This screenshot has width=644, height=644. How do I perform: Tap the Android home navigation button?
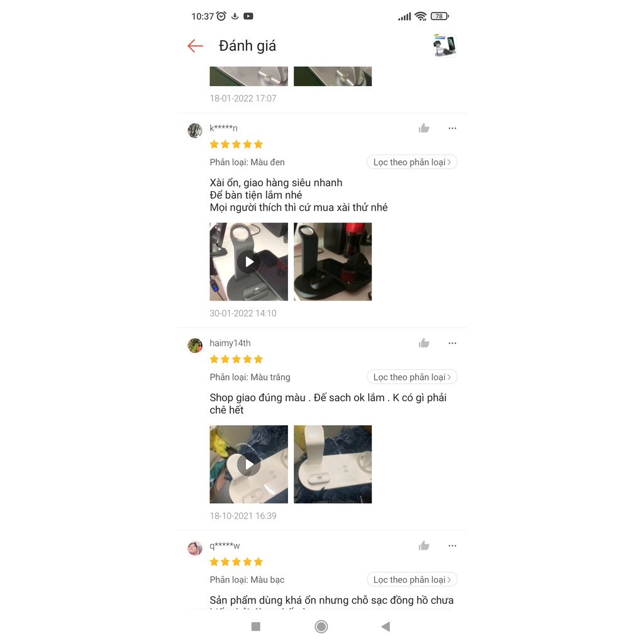[321, 626]
